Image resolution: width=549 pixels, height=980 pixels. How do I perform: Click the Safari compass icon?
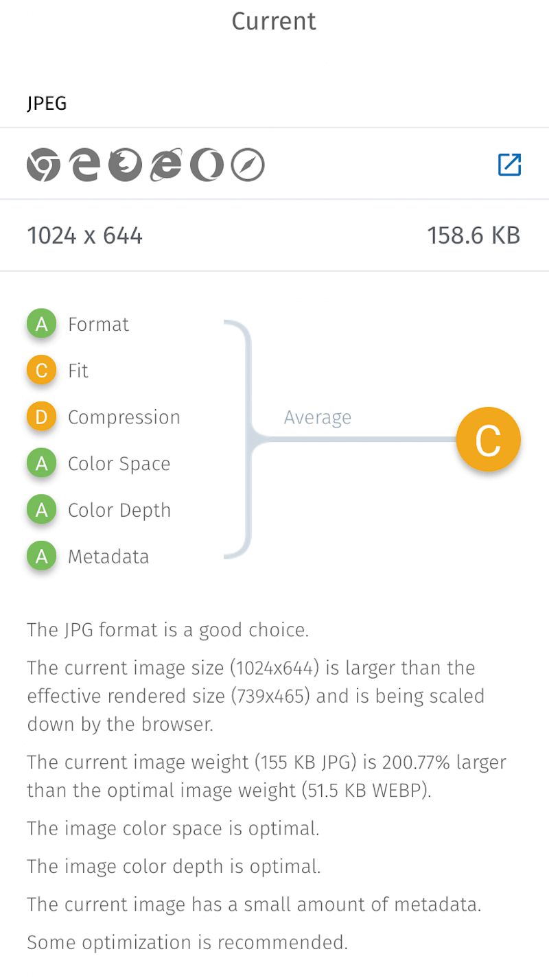pyautogui.click(x=248, y=165)
